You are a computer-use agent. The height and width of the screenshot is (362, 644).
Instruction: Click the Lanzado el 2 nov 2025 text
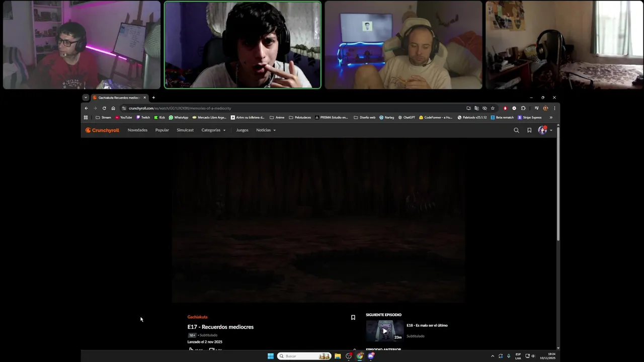(x=205, y=342)
